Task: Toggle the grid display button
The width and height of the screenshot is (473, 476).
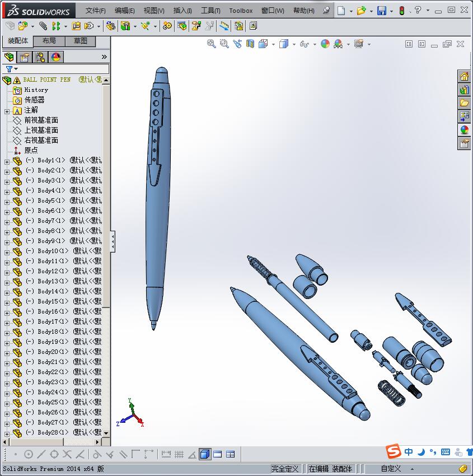Action: 179,455
